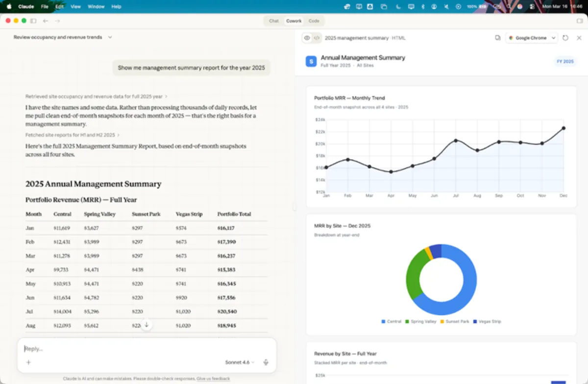The height and width of the screenshot is (384, 588).
Task: Click the plus attachment icon in reply box
Action: [28, 362]
